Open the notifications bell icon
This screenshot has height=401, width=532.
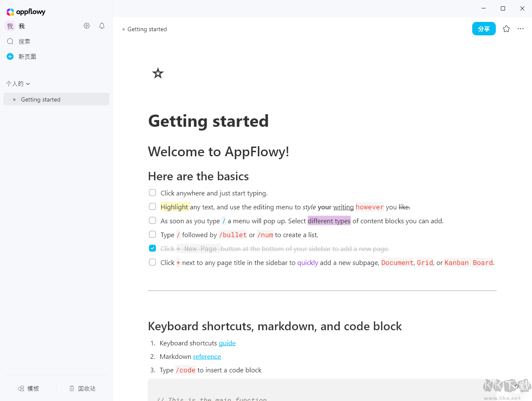pyautogui.click(x=101, y=26)
